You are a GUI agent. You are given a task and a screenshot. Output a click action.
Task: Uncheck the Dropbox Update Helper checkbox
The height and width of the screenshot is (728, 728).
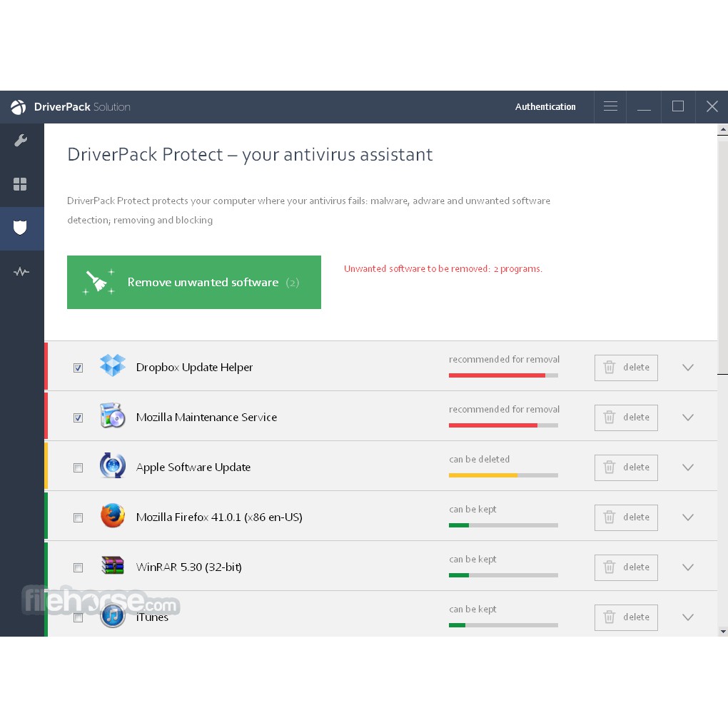(x=78, y=368)
